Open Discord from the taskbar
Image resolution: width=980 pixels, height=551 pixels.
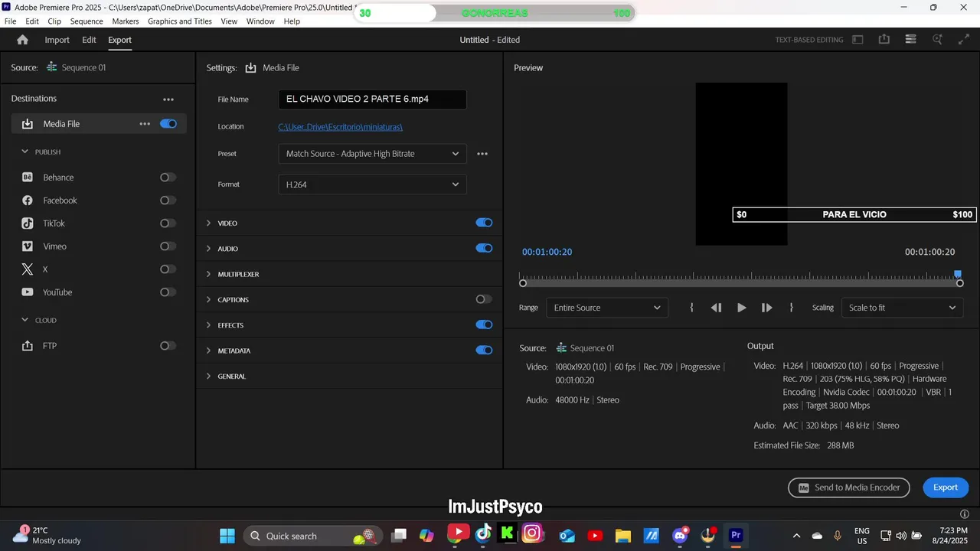[x=679, y=536]
